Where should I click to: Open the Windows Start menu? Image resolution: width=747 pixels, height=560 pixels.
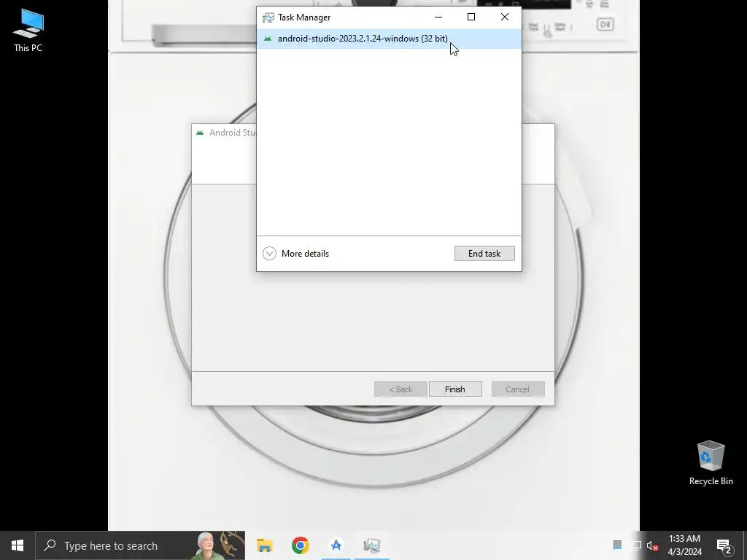pyautogui.click(x=18, y=545)
